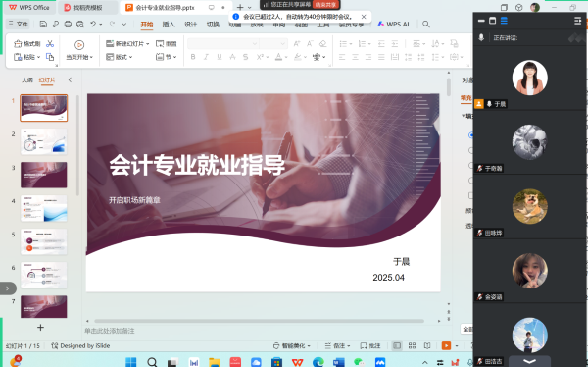The width and height of the screenshot is (588, 367).
Task: Click the Save icon in quick toolbar
Action: click(43, 24)
